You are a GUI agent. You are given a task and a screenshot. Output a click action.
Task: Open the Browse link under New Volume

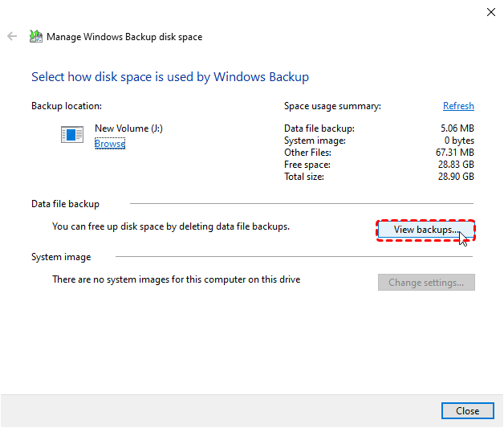[110, 144]
